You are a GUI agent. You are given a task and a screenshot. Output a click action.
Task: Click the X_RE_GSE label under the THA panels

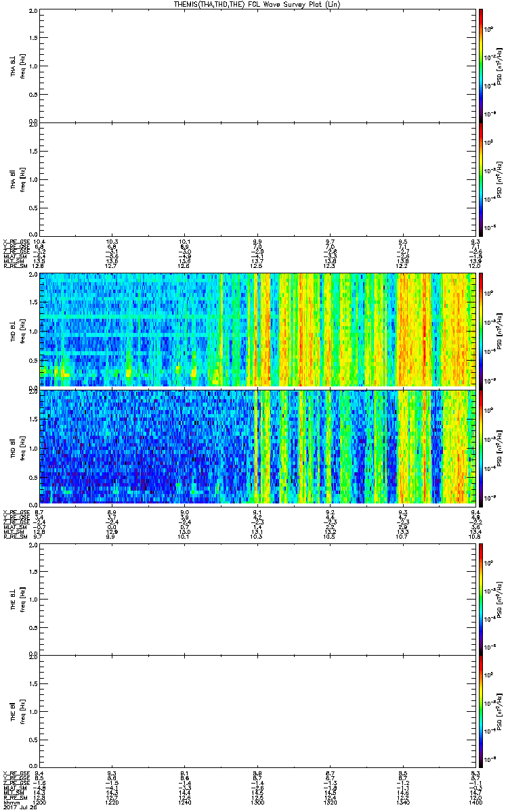coord(16,242)
